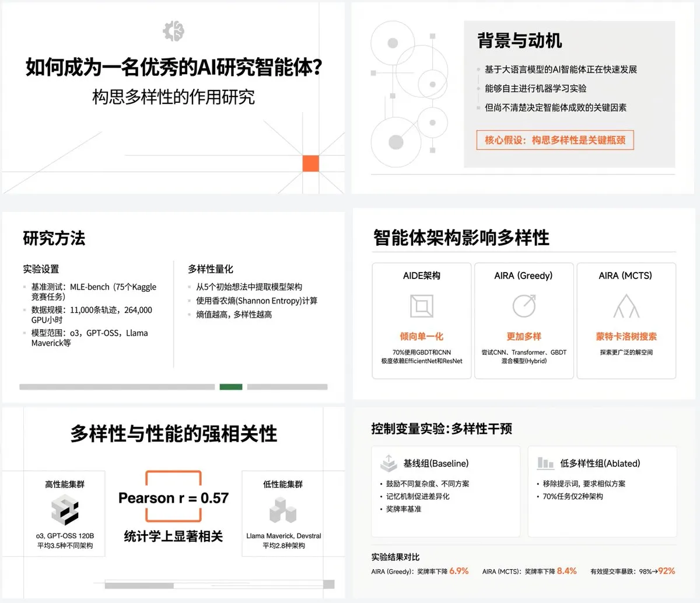This screenshot has height=603, width=700.
Task: Select the AIDE架构 square outline icon
Action: tap(421, 305)
